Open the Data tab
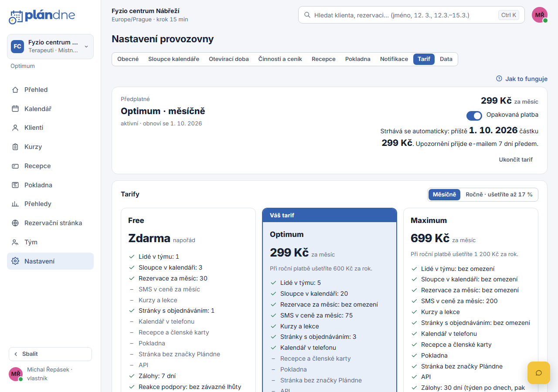Screen dimensions: 558x392 coord(446,59)
